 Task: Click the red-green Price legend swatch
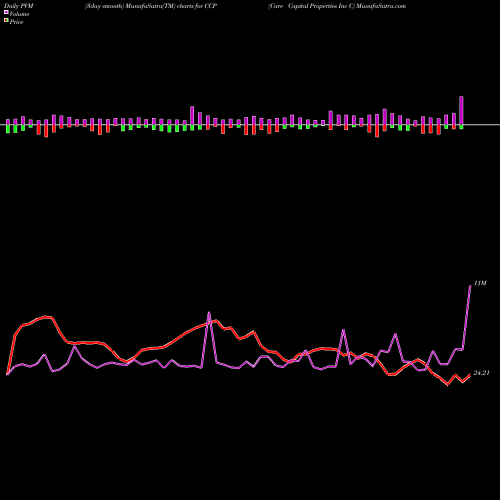click(6, 21)
